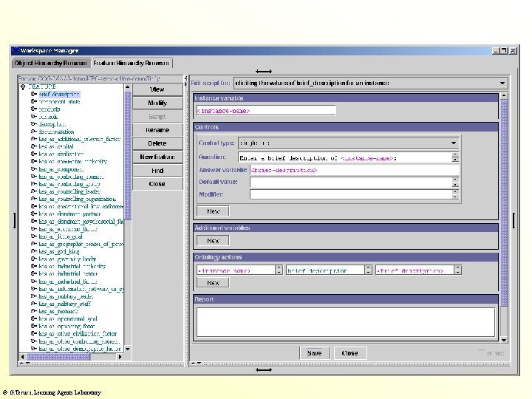Expand the has_as_monarch node icon

click(34, 311)
